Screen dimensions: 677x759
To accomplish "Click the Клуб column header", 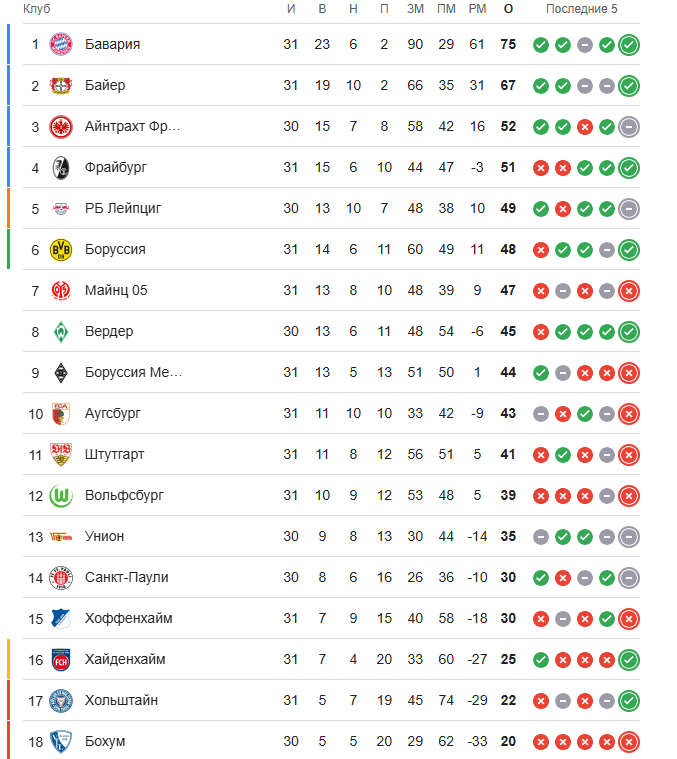I will coord(37,9).
